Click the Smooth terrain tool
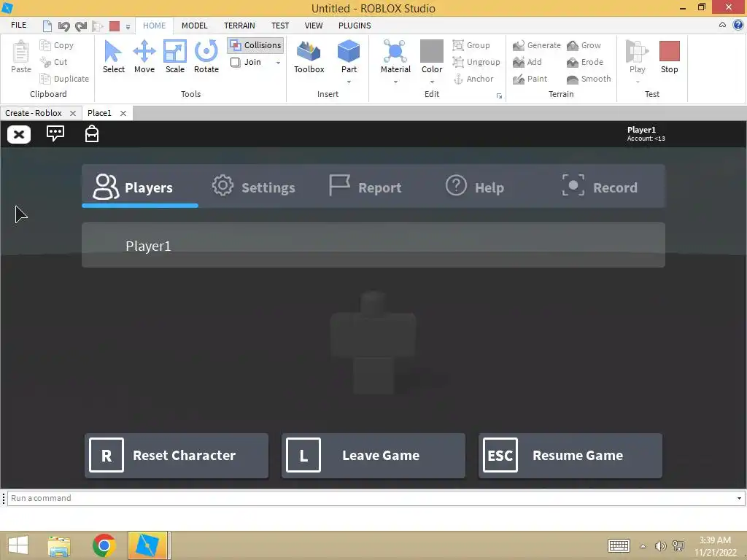Viewport: 747px width, 560px height. point(589,79)
